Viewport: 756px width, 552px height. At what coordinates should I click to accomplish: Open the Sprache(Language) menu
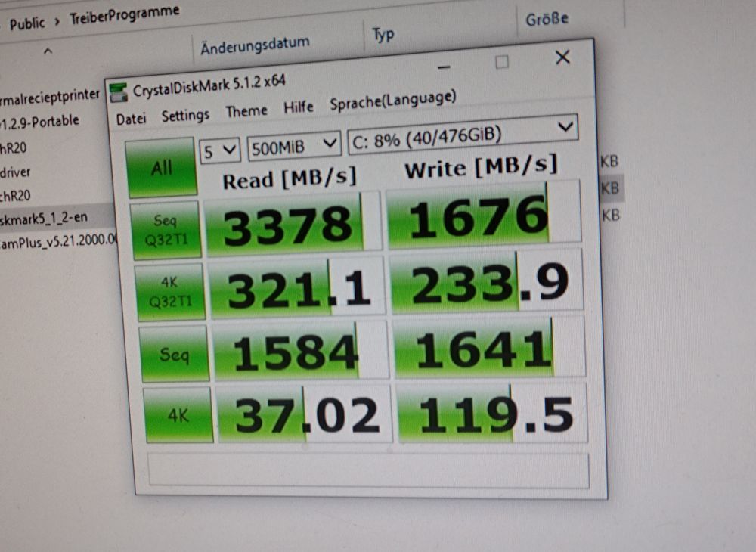(x=392, y=100)
